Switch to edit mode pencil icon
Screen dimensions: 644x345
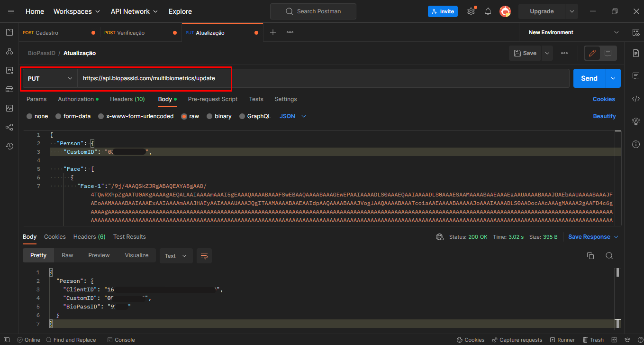(x=592, y=53)
